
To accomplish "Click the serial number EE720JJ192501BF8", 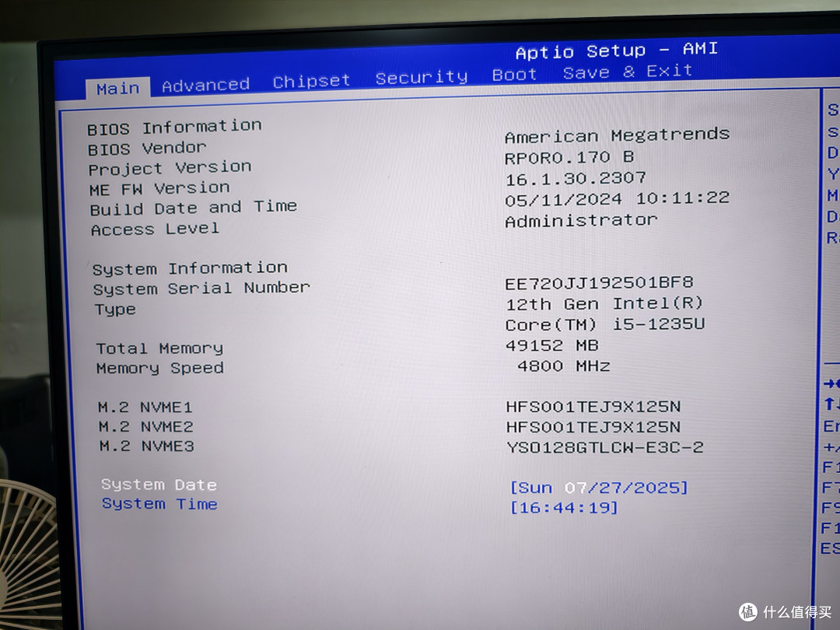I will point(600,283).
